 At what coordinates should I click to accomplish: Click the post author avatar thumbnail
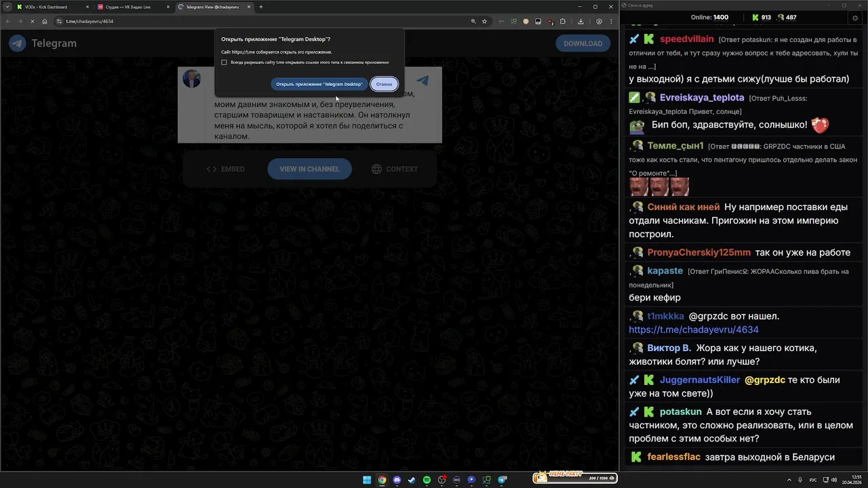(192, 79)
